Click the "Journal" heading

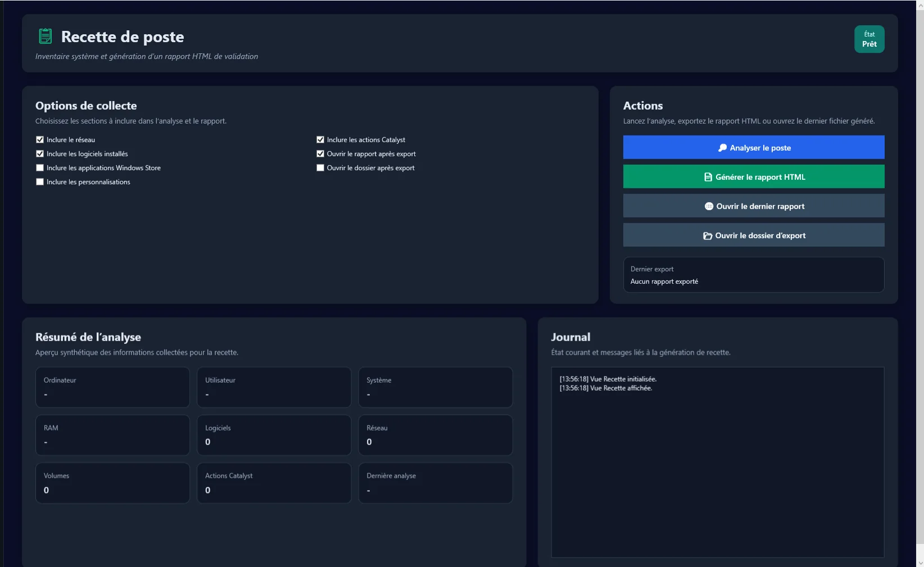click(x=571, y=337)
